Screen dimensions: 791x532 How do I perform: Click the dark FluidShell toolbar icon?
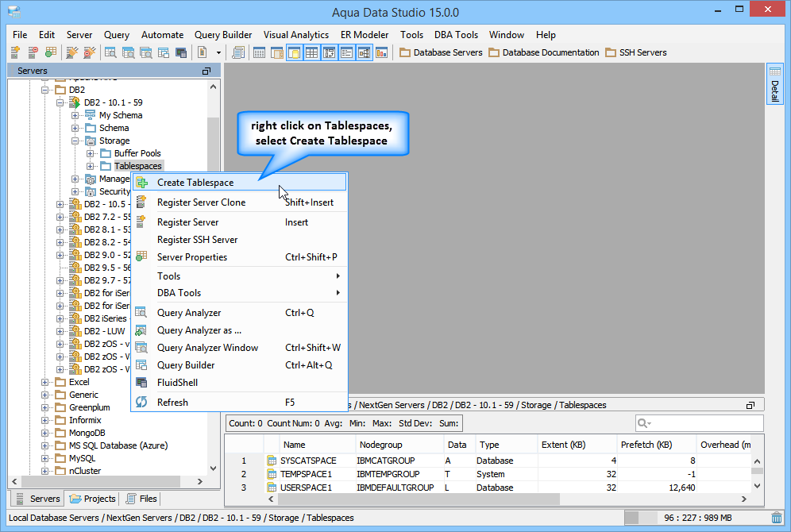click(x=180, y=52)
